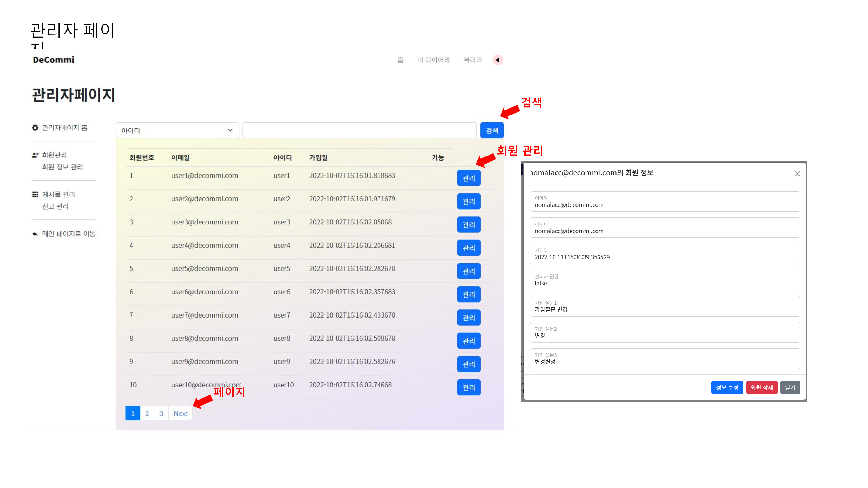Click the back arrow icon for 메인 페이지로 이동
Screen dimensions: 868x488
coord(35,234)
